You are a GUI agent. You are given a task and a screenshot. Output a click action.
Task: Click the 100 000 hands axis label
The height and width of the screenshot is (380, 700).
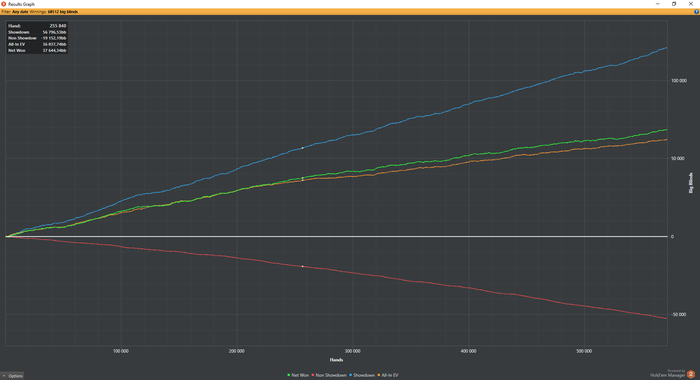(121, 351)
